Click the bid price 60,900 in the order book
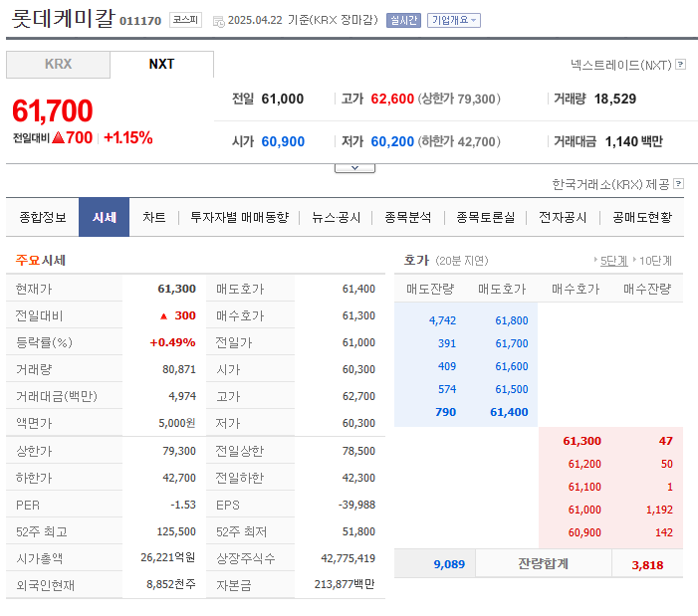Viewport: 698px width, 616px height. tap(584, 532)
